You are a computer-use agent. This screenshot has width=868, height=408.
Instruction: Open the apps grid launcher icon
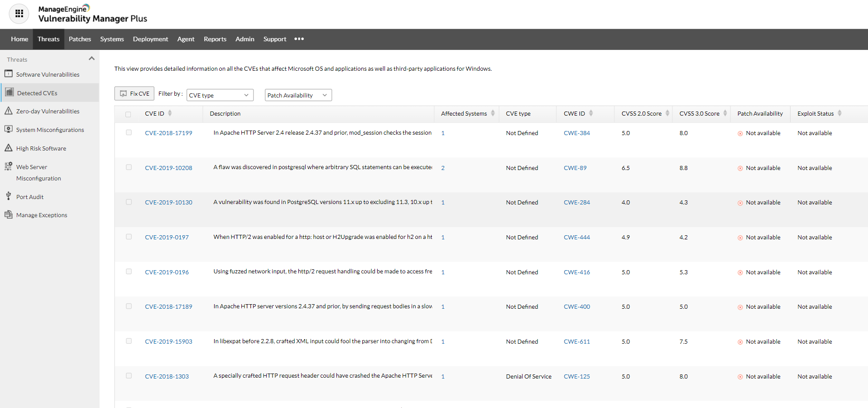(x=19, y=14)
